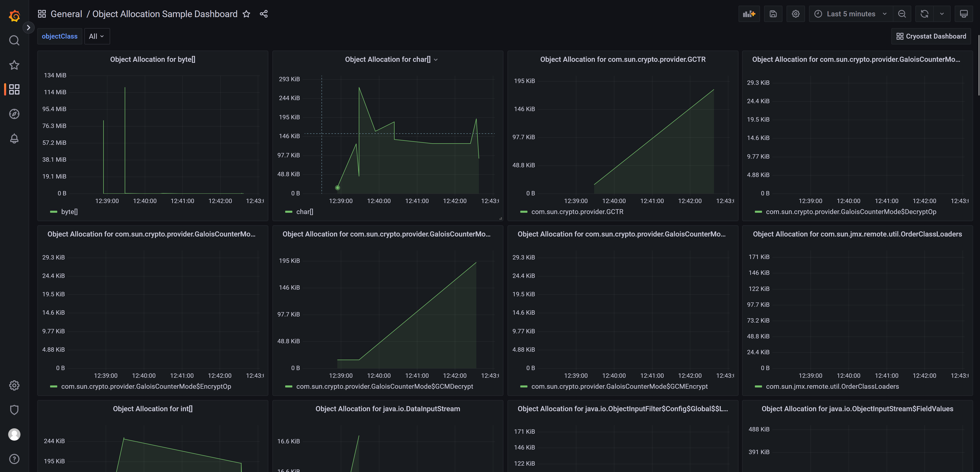Screen dimensions: 980x472
Task: Click the Add panel icon
Action: (749, 14)
